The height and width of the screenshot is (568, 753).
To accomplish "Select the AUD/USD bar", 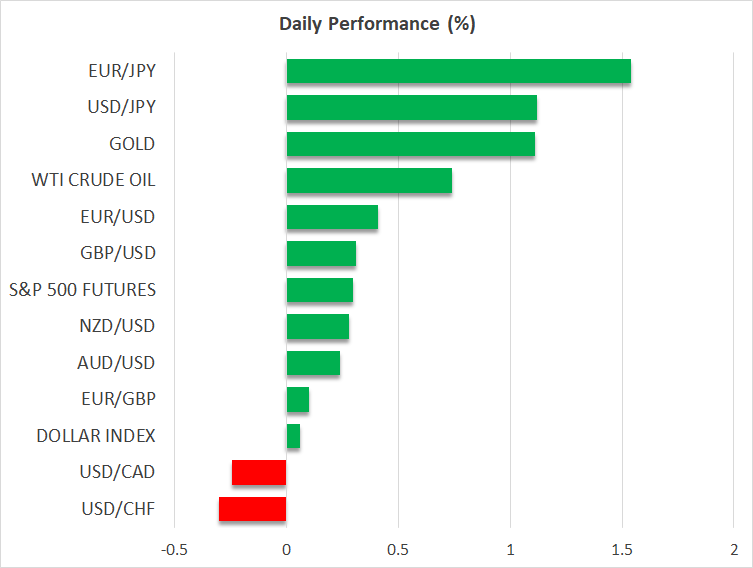I will [x=313, y=363].
